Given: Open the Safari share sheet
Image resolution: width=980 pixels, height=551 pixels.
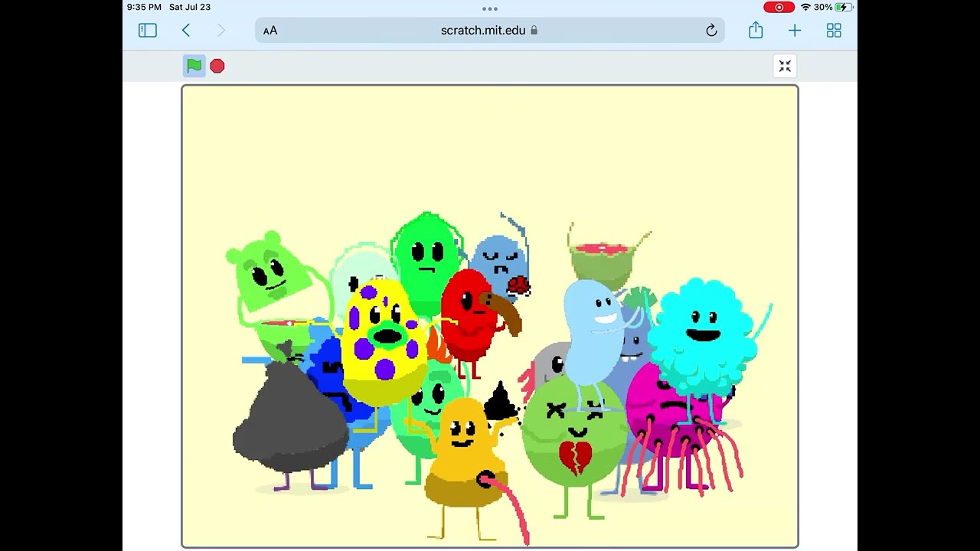Looking at the screenshot, I should [x=756, y=30].
